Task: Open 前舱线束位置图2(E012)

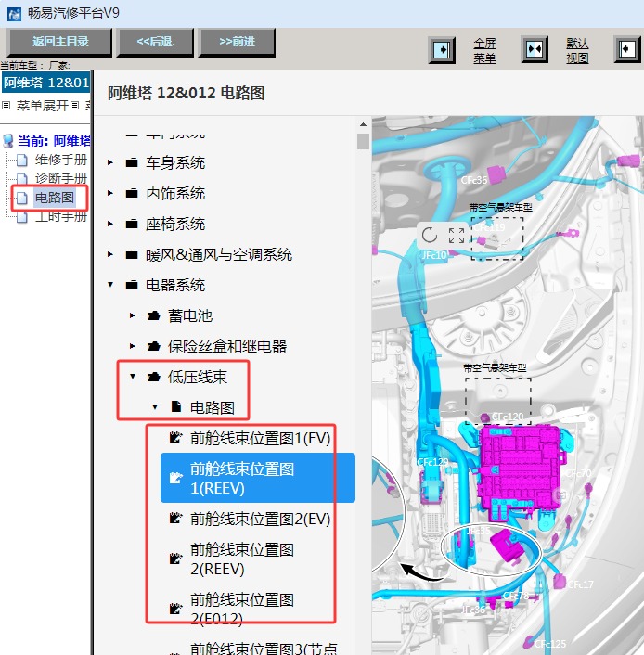Action: 241,609
